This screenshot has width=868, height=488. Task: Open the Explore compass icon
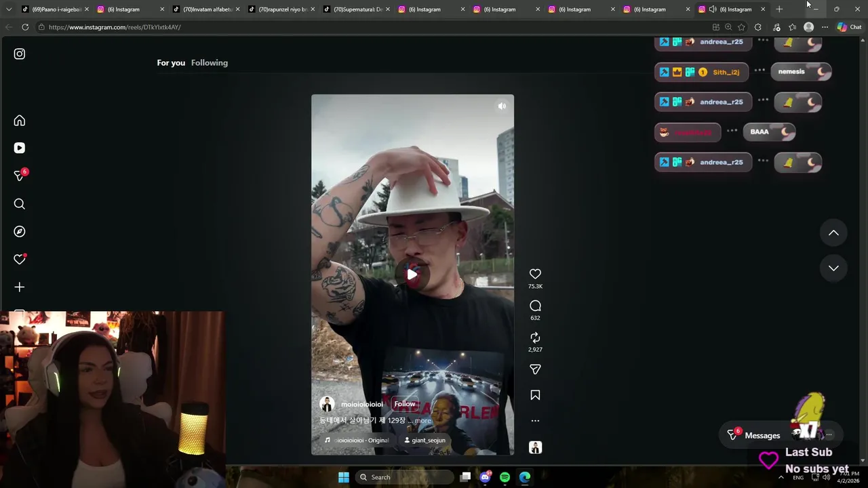coord(20,232)
